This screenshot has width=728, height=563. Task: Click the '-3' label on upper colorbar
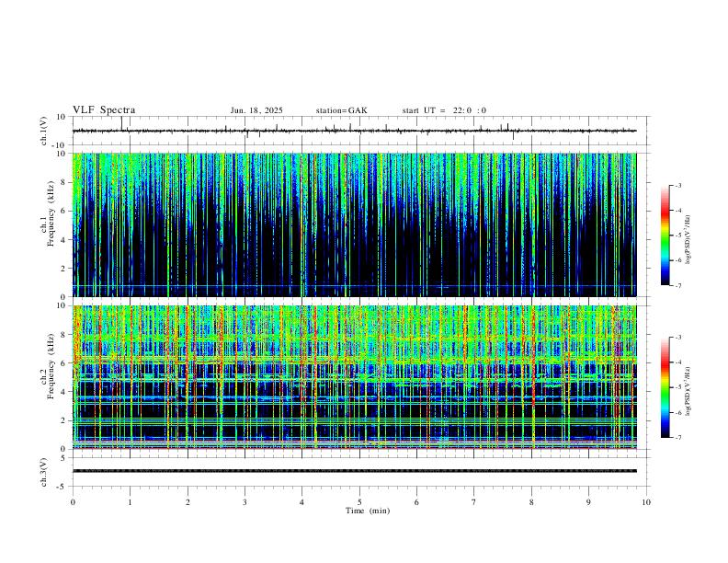[677, 185]
